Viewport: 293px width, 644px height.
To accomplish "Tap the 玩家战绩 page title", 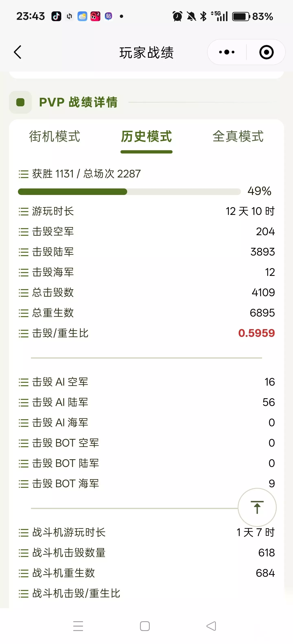I will (146, 52).
